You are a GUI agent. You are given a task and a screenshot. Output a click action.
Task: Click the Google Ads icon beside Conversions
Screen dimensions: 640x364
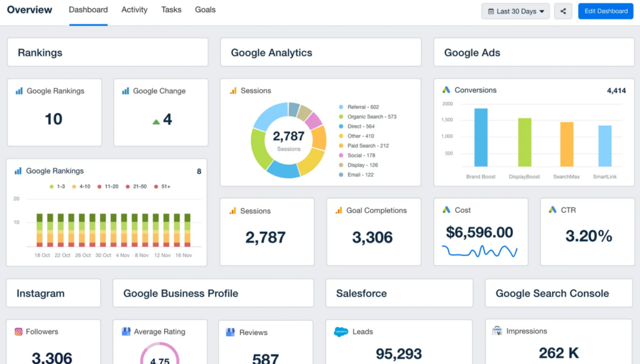pos(446,90)
